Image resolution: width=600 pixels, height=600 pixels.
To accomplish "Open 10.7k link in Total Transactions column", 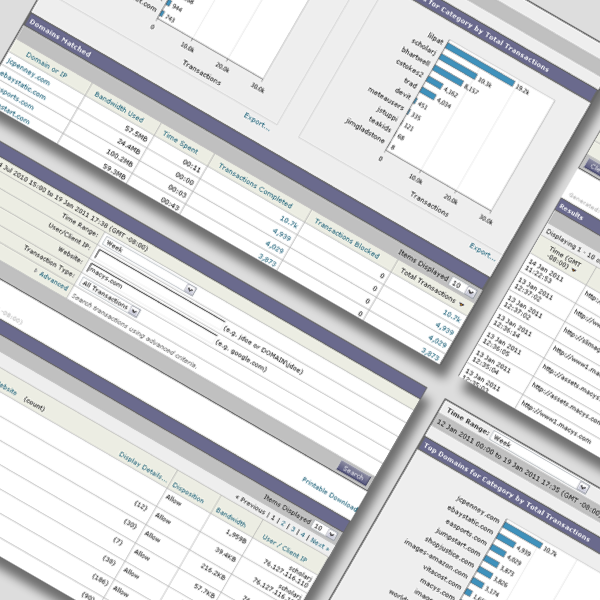I will [452, 316].
